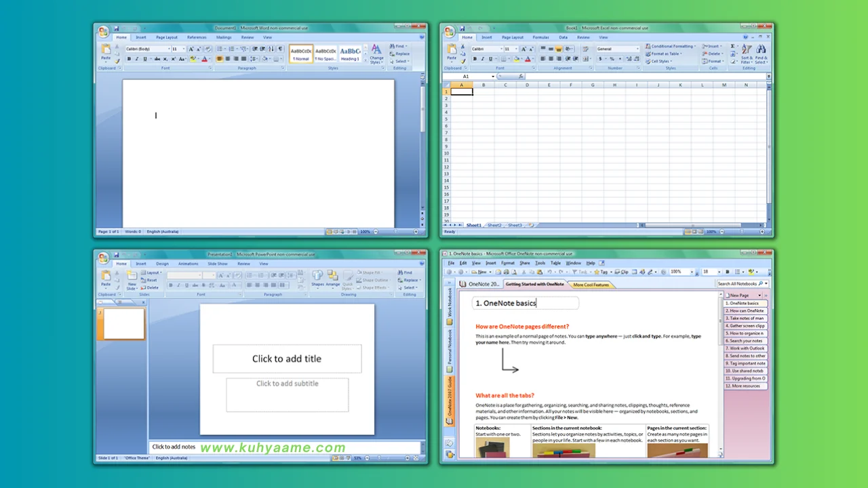Open 'Take notes of man' page in OneNote
Viewport: 868px width, 488px height.
(745, 318)
